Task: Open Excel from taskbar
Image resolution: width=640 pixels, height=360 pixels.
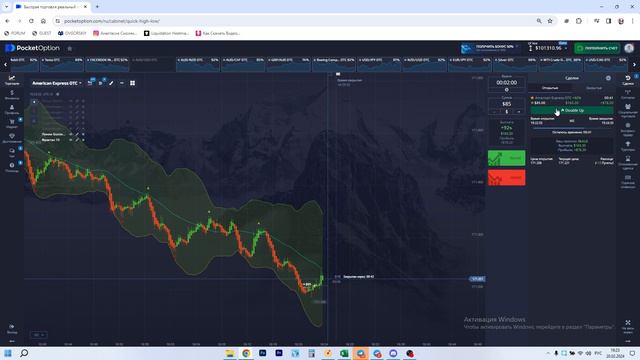Action: [x=344, y=353]
